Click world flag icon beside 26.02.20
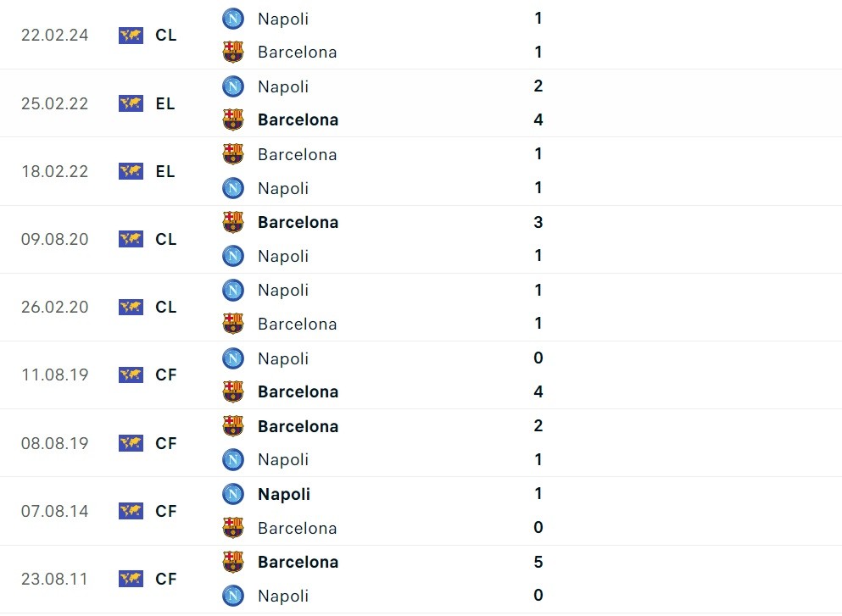Screen dimensions: 842x616 [131, 307]
